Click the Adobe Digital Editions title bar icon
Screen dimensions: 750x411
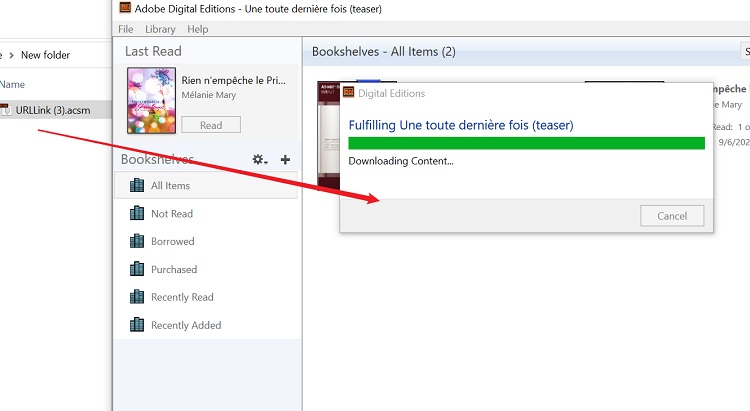click(x=125, y=8)
